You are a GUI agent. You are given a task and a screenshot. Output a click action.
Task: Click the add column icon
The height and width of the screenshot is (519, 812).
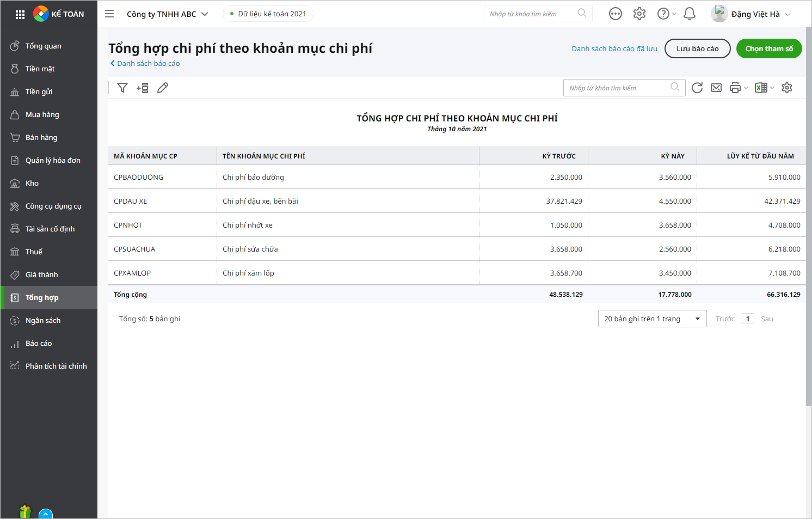[142, 87]
